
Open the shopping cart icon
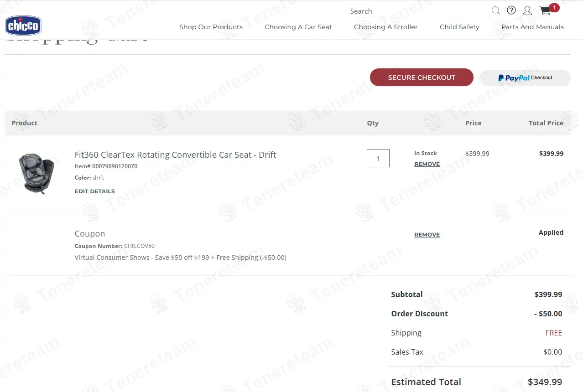545,10
